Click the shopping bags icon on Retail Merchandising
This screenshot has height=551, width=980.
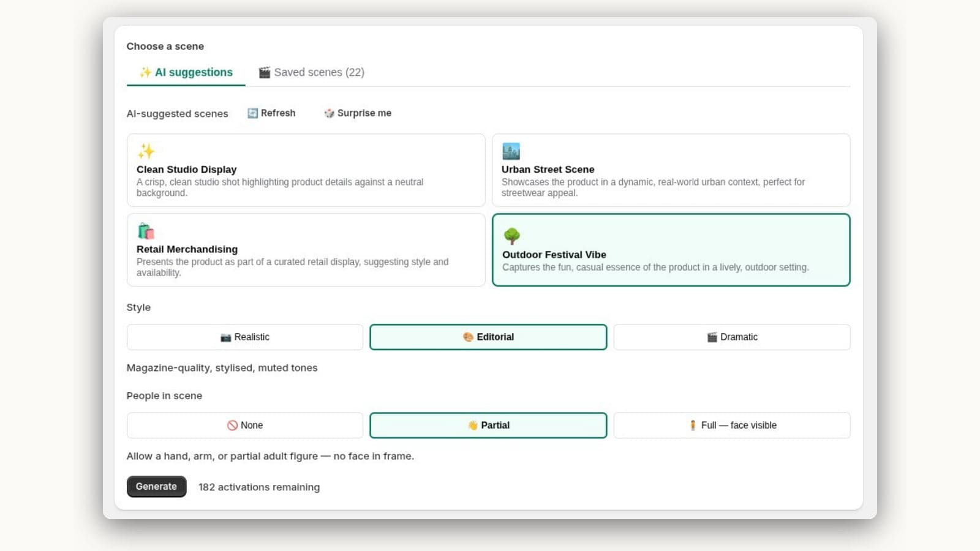pos(146,231)
